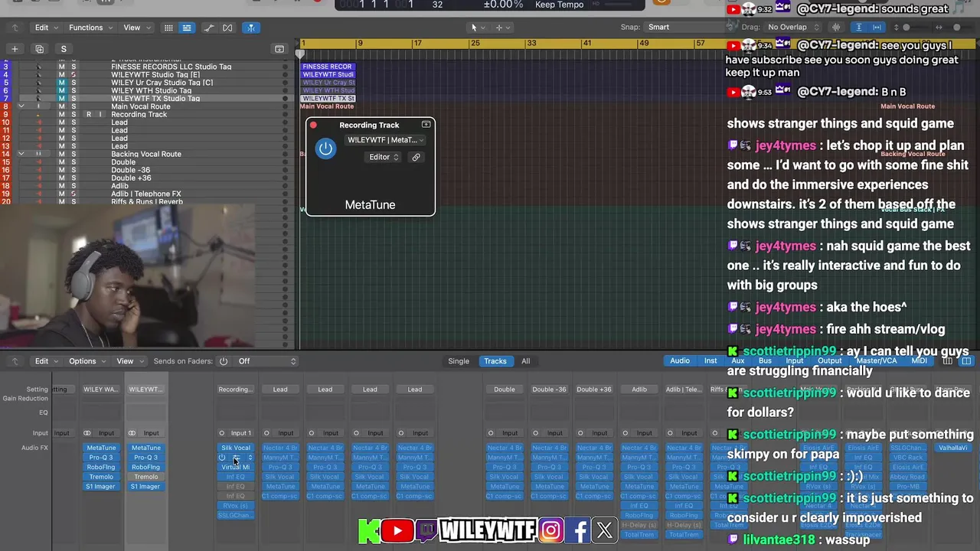Open the SSLGChan plugin slot
This screenshot has width=980, height=551.
click(236, 515)
